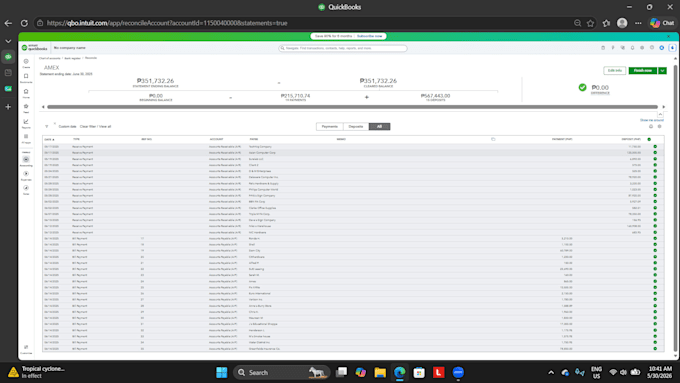Open the Chart of accounts breadcrumb
This screenshot has height=383, width=680.
point(49,58)
